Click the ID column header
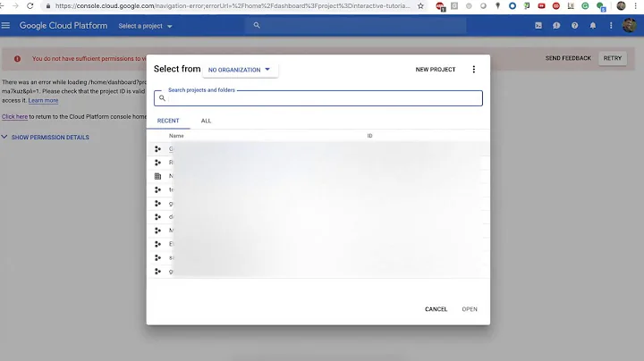 (369, 136)
